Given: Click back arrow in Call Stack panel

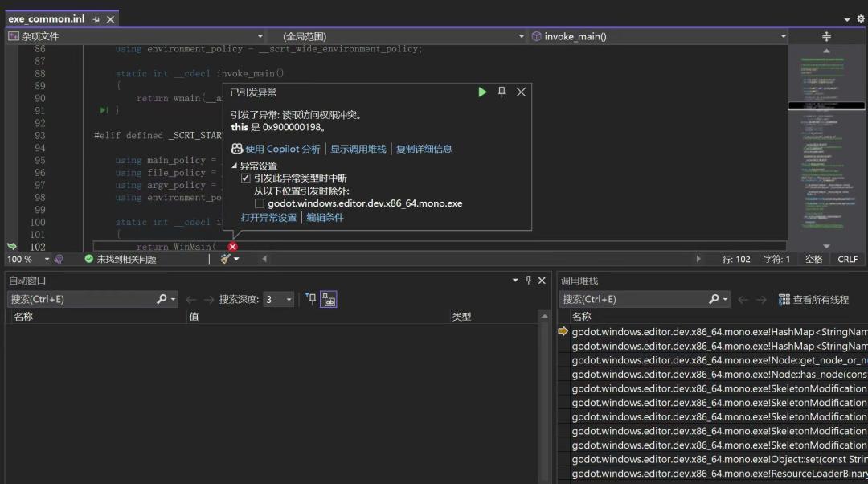Looking at the screenshot, I should point(743,300).
